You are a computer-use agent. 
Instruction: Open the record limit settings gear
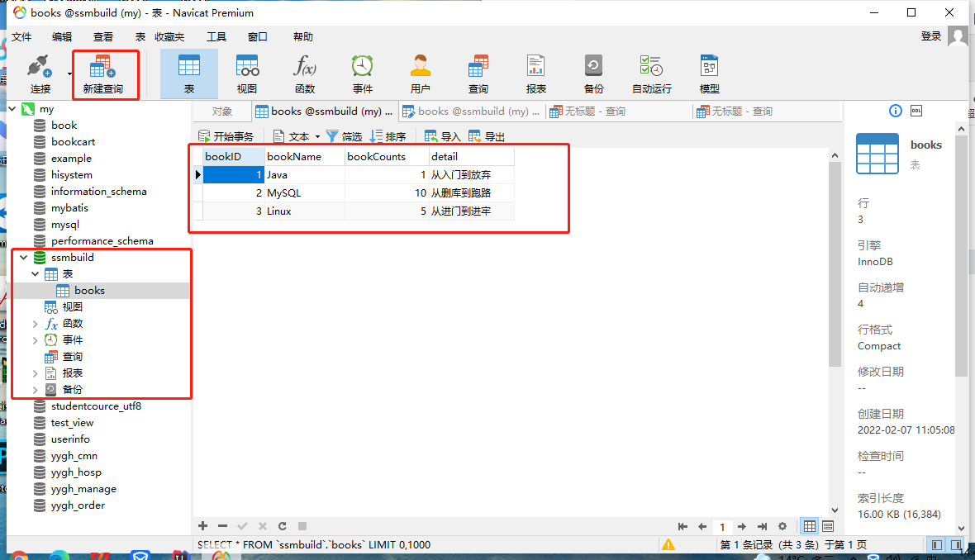[x=782, y=526]
